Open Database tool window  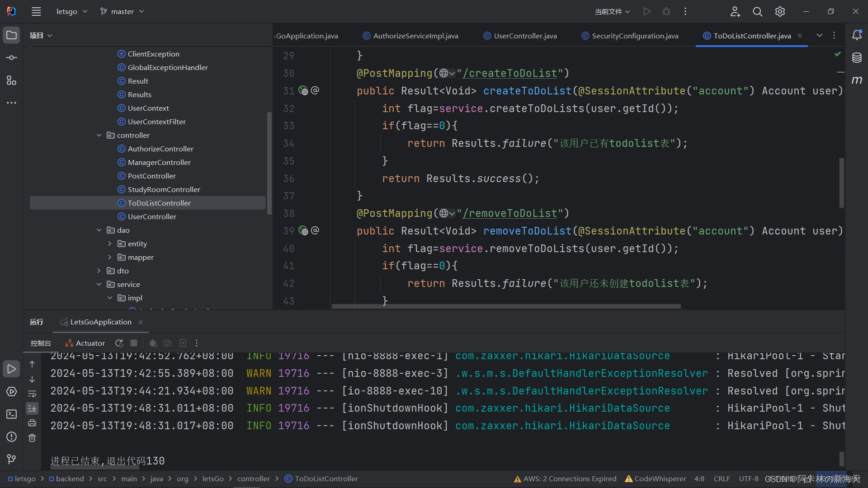[857, 58]
